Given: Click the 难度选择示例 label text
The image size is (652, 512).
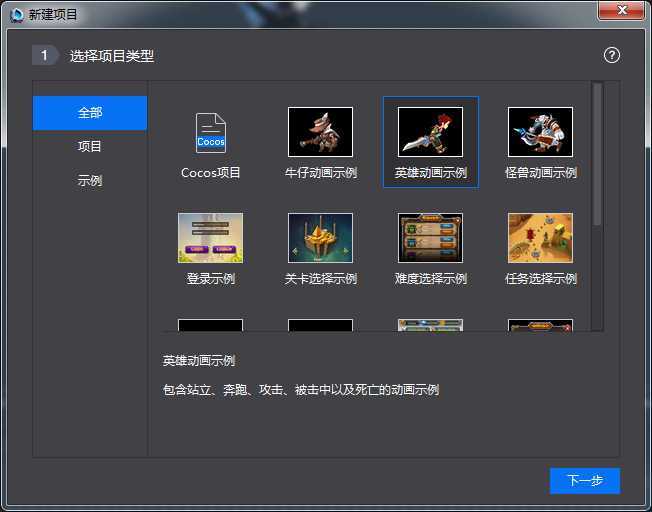Looking at the screenshot, I should [430, 279].
